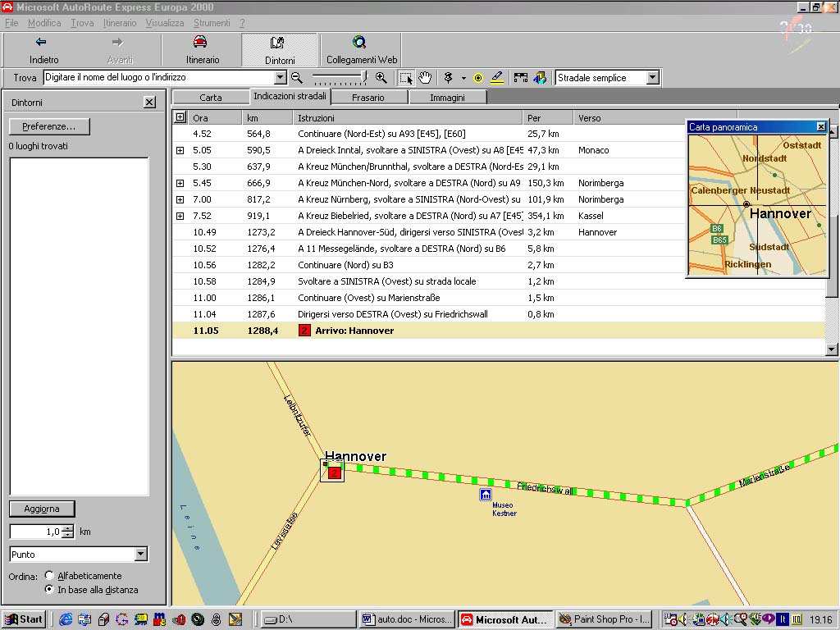This screenshot has width=840, height=630.
Task: Open the pushpin tool dropdown arrow
Action: 463,78
